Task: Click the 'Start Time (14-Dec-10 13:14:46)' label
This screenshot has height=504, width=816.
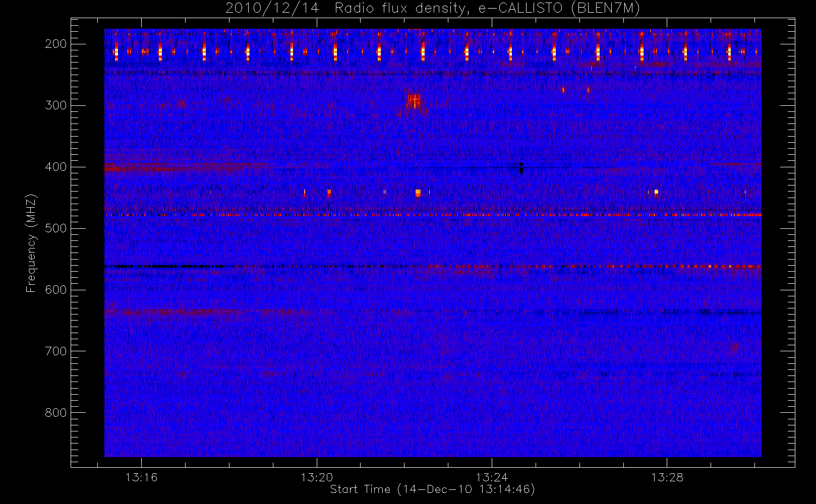Action: 432,489
